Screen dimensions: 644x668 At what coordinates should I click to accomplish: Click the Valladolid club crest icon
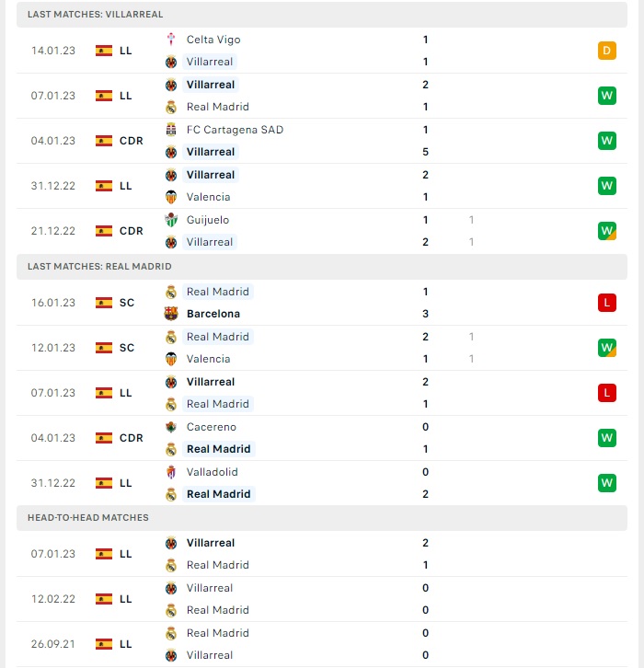(x=171, y=472)
